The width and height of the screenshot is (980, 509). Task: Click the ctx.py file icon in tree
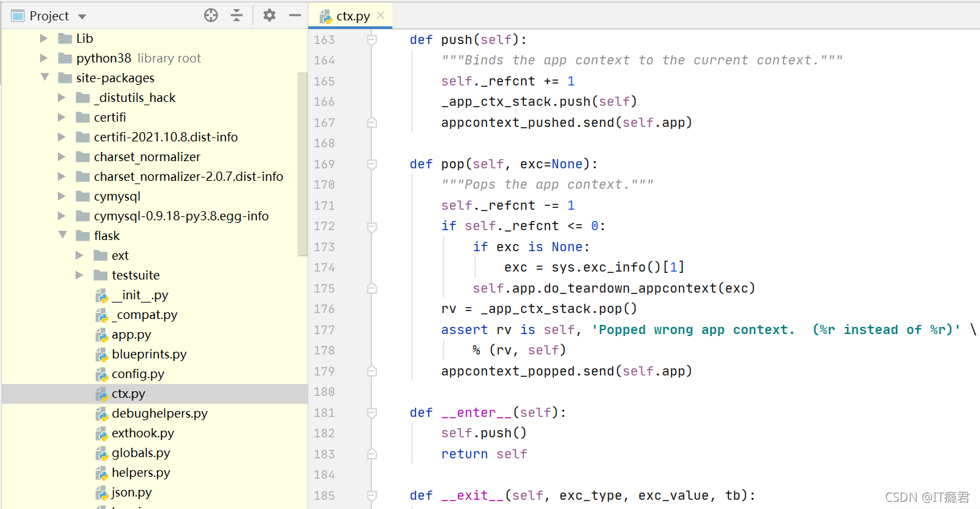pos(101,394)
